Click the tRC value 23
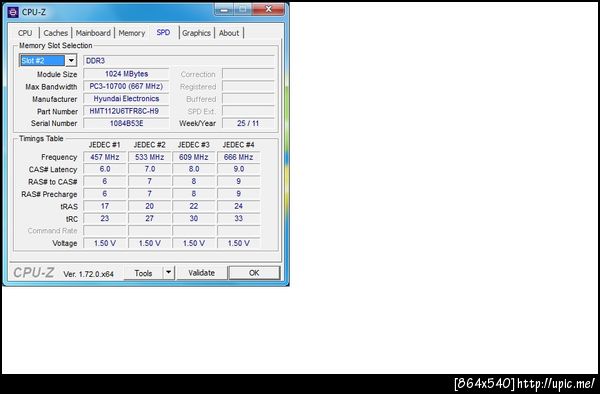Image resolution: width=600 pixels, height=394 pixels. (104, 218)
